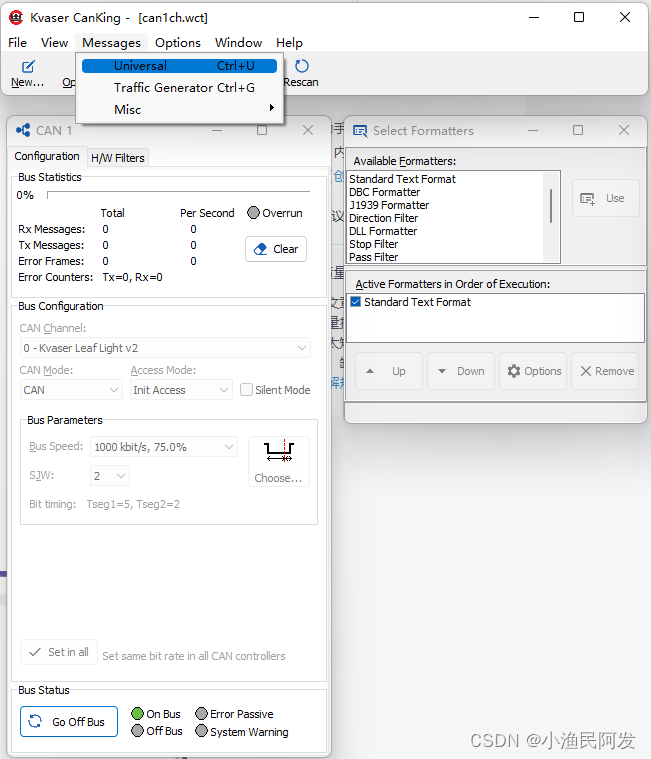The image size is (651, 759).
Task: Select Standard Text Format in available list
Action: point(402,179)
